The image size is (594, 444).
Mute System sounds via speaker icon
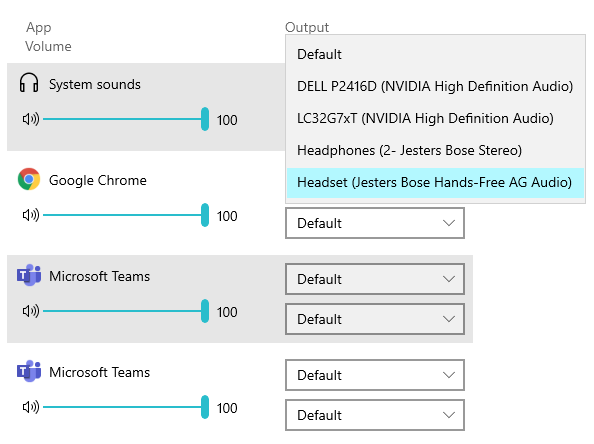tap(31, 119)
